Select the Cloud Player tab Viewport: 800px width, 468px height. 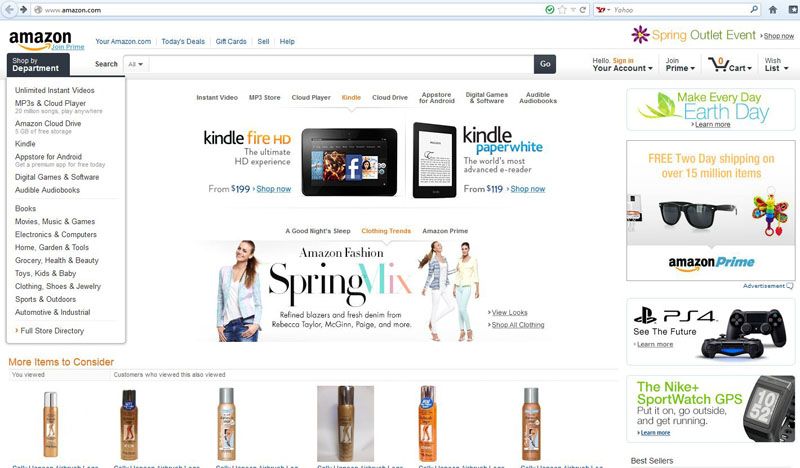click(x=311, y=97)
